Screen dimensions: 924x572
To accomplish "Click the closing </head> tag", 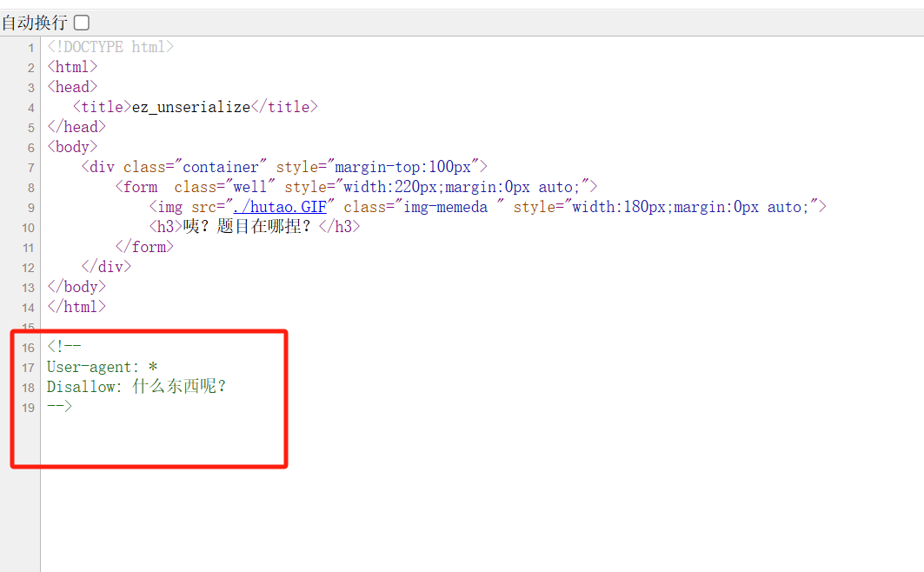I will click(76, 127).
